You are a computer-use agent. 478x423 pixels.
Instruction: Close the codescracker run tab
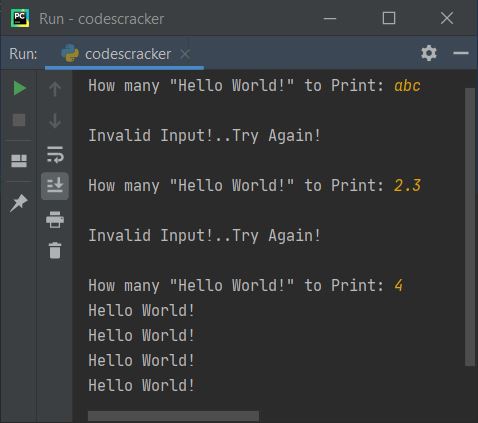pyautogui.click(x=185, y=54)
